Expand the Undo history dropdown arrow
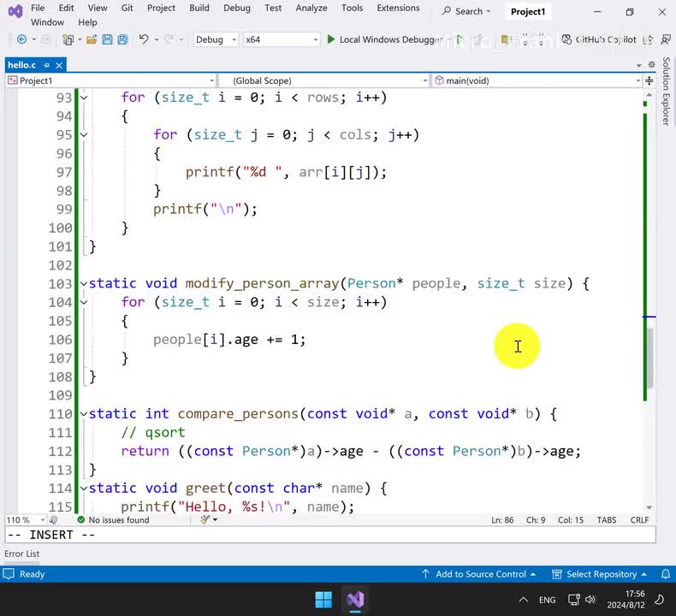Image resolution: width=676 pixels, height=616 pixels. (x=157, y=39)
